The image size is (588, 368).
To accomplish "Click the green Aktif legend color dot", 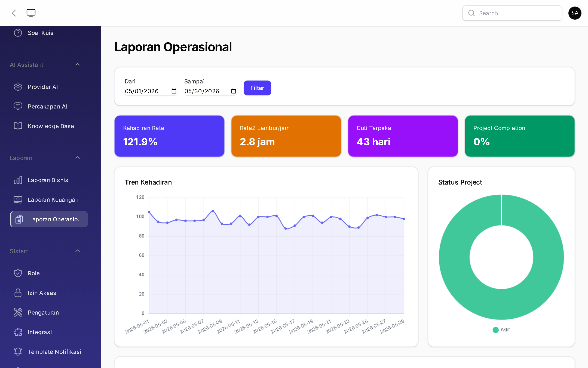I will [495, 330].
